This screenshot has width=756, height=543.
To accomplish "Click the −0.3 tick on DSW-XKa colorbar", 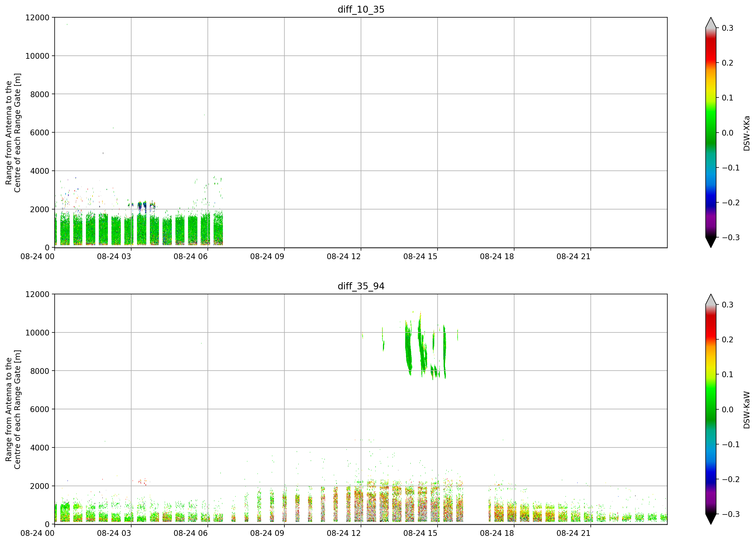I will point(731,238).
